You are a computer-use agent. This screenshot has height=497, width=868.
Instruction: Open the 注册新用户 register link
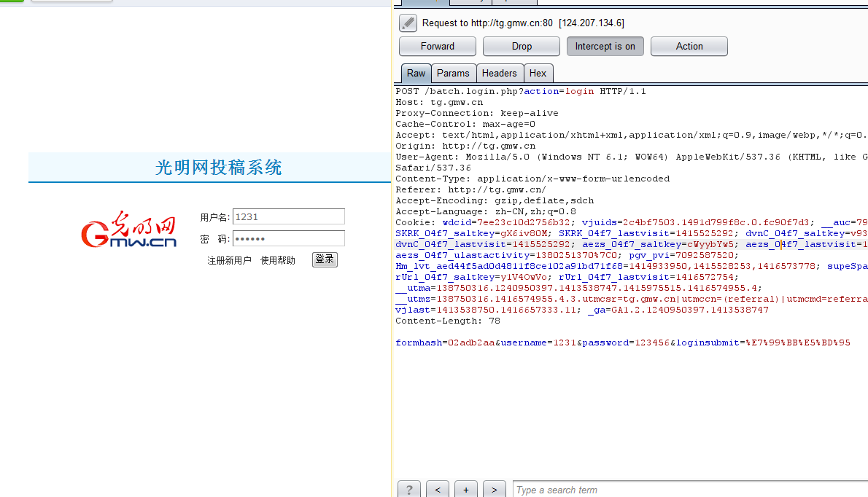click(x=229, y=260)
